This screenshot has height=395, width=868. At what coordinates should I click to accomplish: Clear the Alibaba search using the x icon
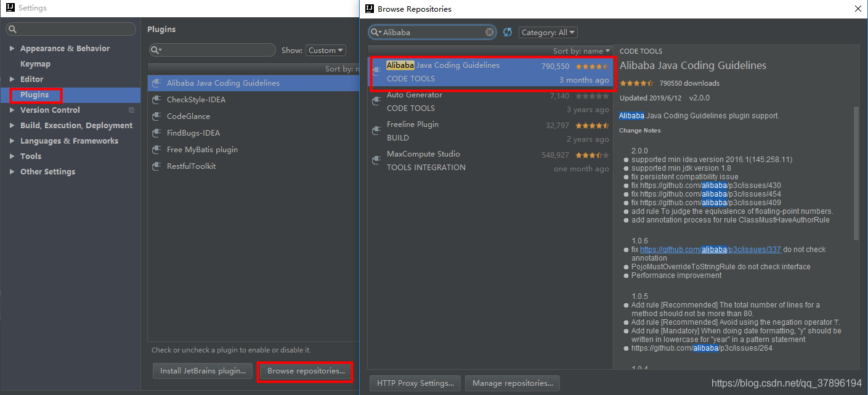[x=489, y=31]
